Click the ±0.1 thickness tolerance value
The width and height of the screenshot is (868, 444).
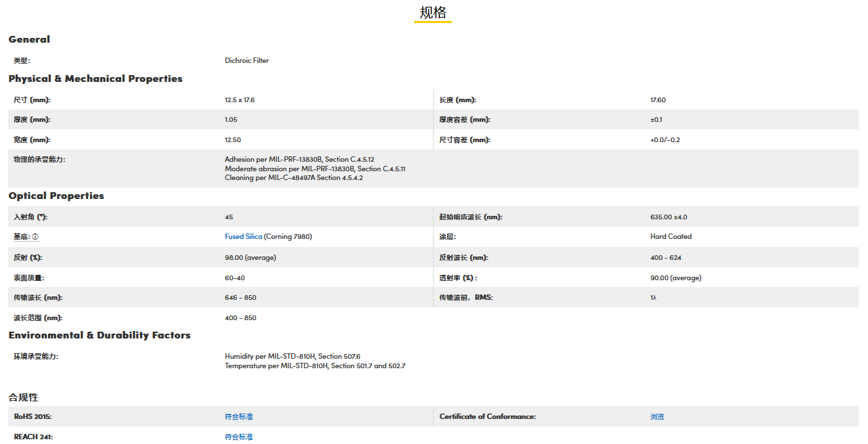click(x=656, y=120)
